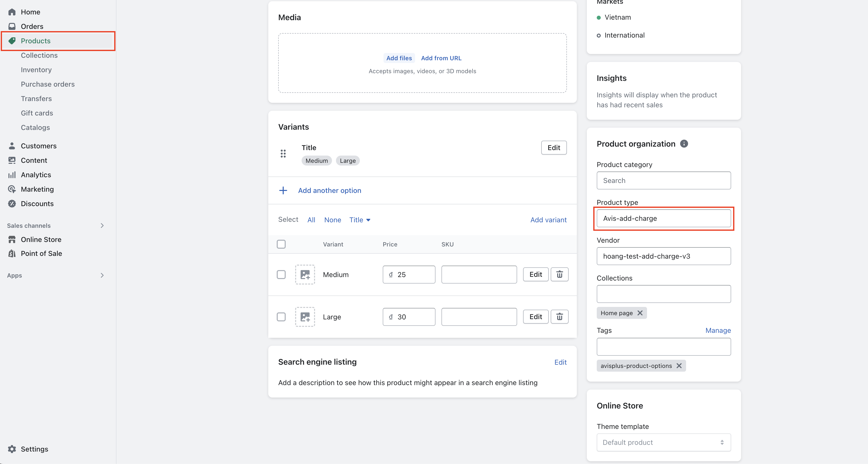The width and height of the screenshot is (868, 464).
Task: Click the Product category search field
Action: pos(663,181)
